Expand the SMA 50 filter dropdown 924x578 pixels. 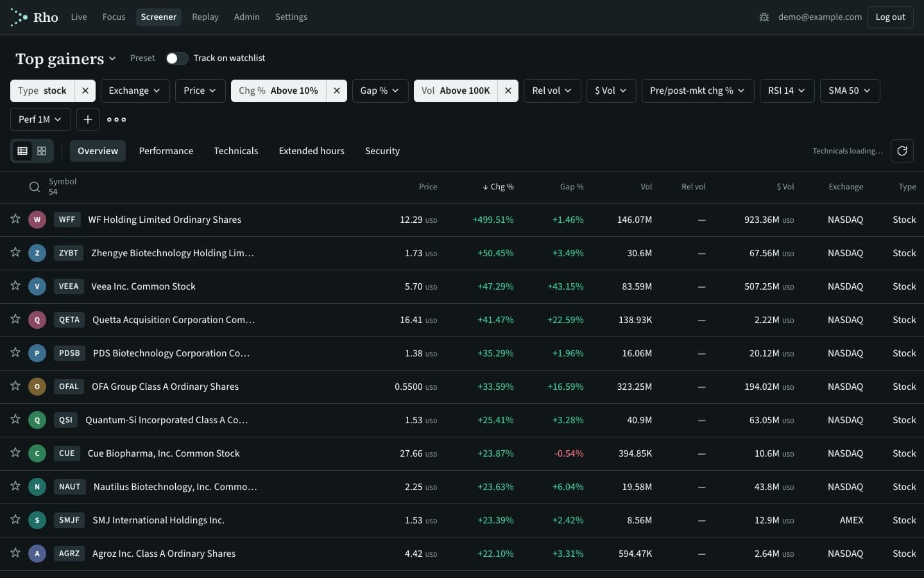[x=850, y=91]
